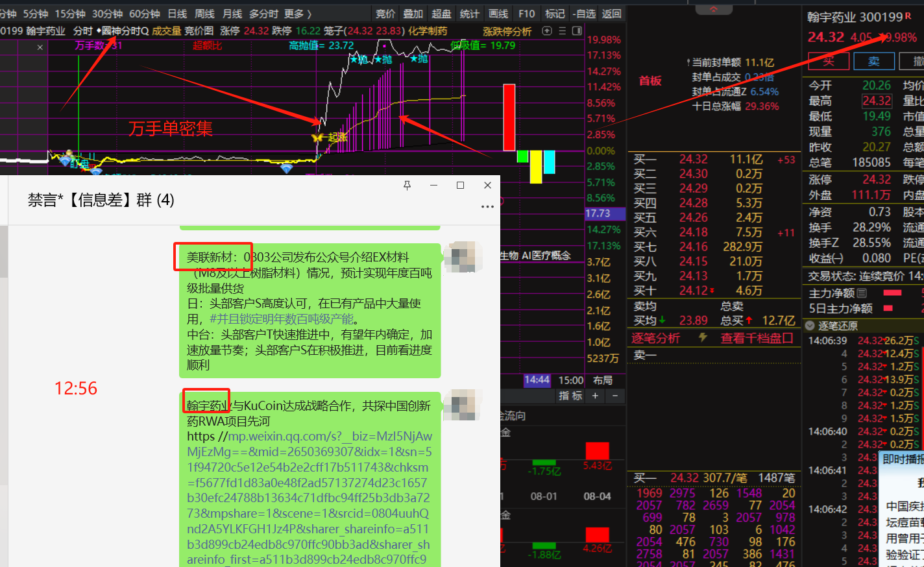Viewport: 924px width, 567px height.
Task: Switch to 60分钟 timeframe
Action: [x=145, y=14]
